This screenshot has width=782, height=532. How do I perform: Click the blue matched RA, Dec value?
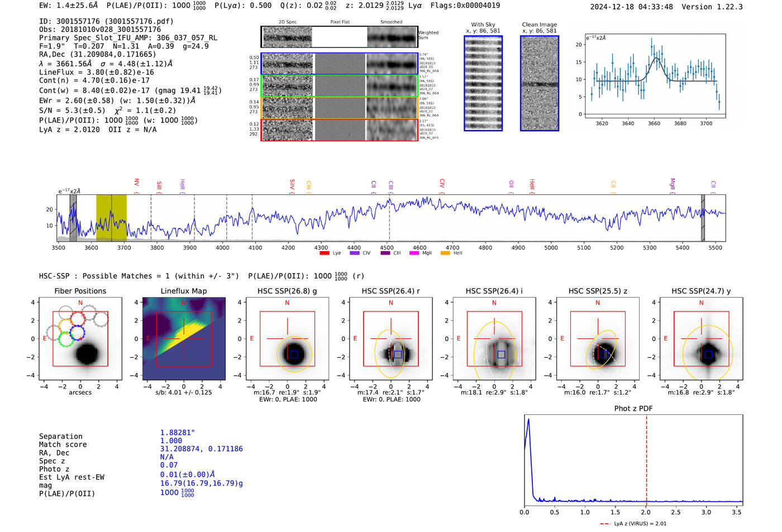[201, 449]
